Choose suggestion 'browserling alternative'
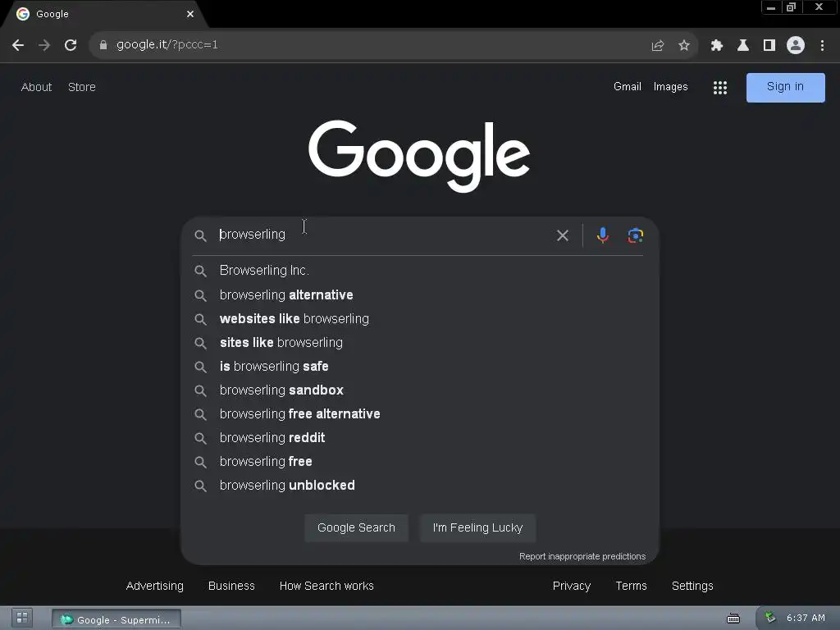Screen dimensions: 840x630 419,294
